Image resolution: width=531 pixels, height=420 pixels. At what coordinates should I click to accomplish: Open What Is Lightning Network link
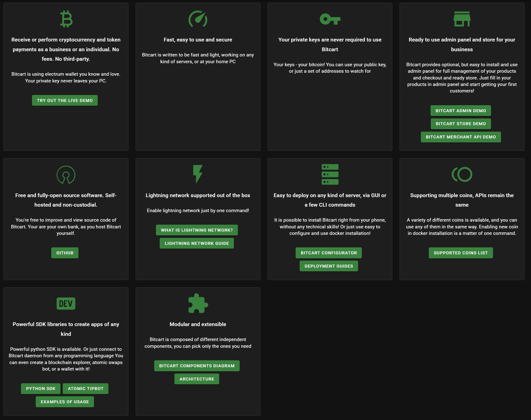(197, 230)
